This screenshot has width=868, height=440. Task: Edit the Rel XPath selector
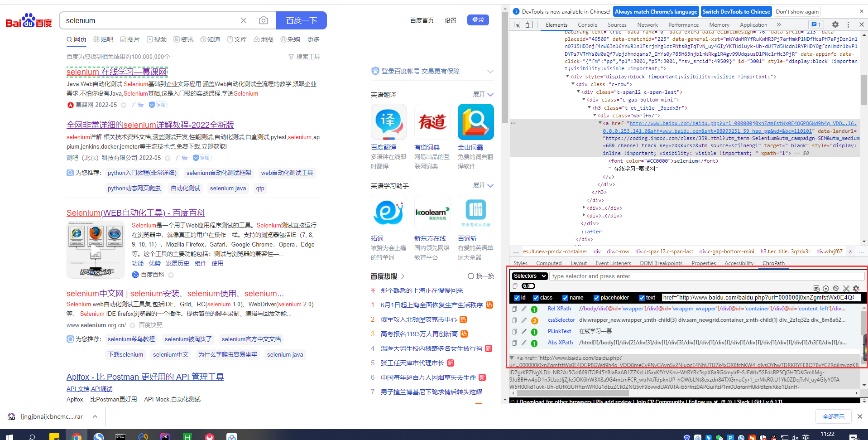[524, 309]
